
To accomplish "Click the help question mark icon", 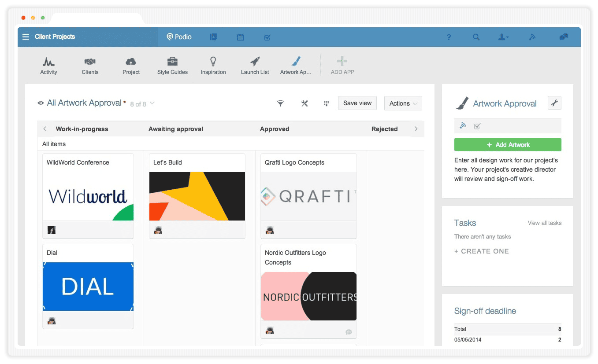I will (x=449, y=37).
